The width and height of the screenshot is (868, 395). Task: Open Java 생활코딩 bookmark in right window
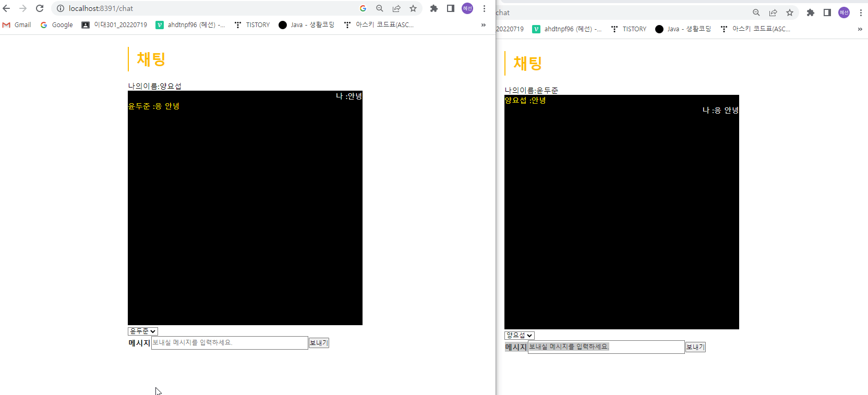tap(683, 29)
